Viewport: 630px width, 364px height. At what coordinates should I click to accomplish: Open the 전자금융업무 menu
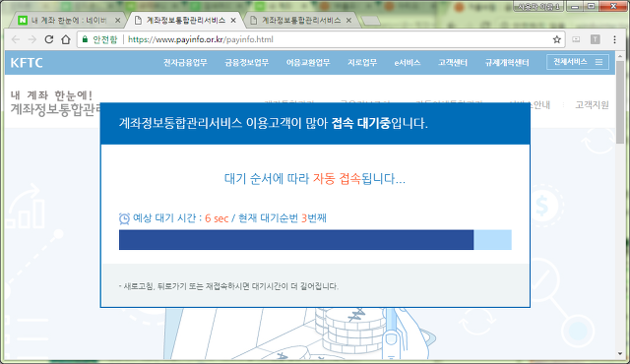point(185,63)
